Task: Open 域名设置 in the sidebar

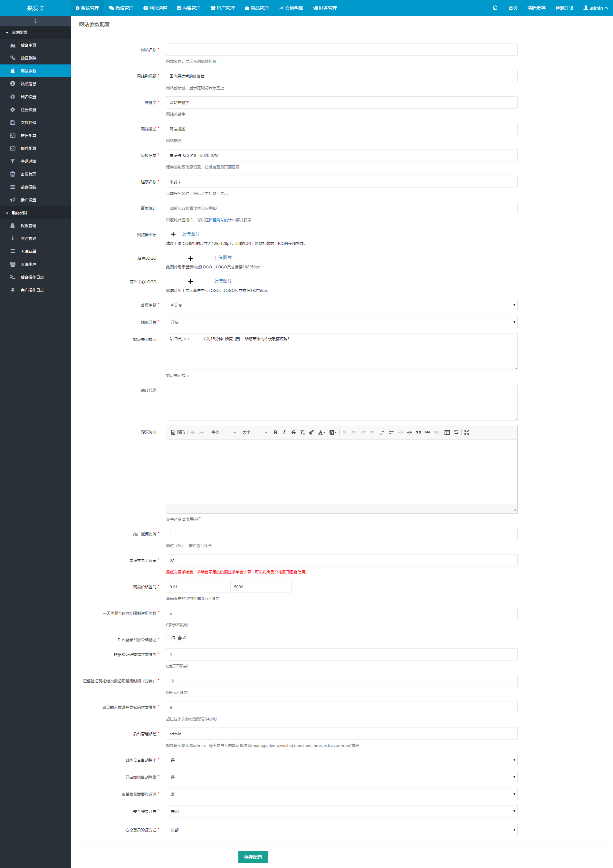Action: [x=28, y=97]
